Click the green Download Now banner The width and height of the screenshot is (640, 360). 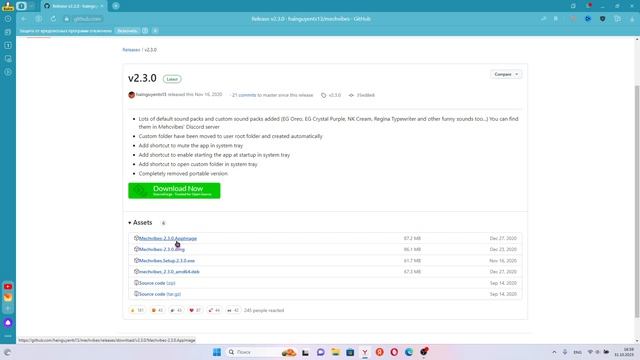pos(174,191)
